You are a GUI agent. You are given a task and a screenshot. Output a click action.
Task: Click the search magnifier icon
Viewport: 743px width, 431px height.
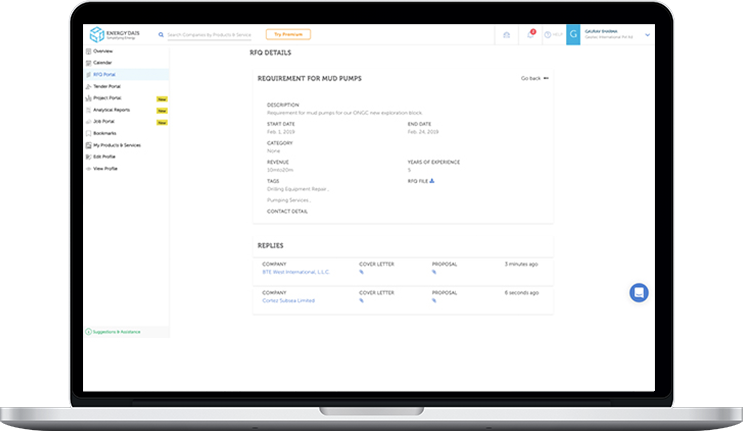[x=161, y=35]
